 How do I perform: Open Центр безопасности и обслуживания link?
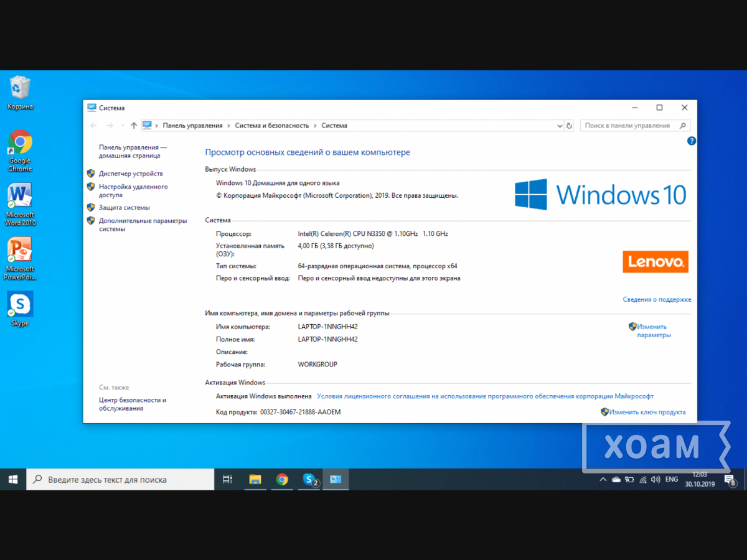[x=133, y=404]
